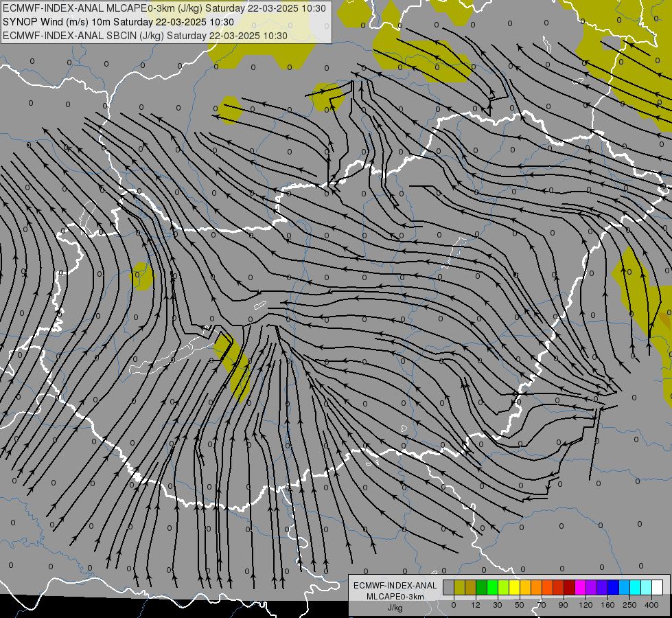Click the ECMWF-INDEX-ANAL legend title
This screenshot has width=672, height=618.
click(395, 586)
